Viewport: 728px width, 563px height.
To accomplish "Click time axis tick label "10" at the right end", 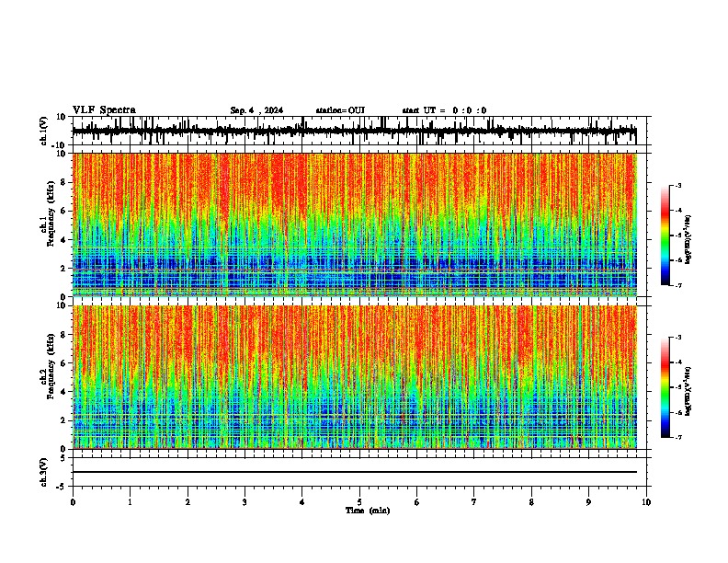I will tap(646, 502).
